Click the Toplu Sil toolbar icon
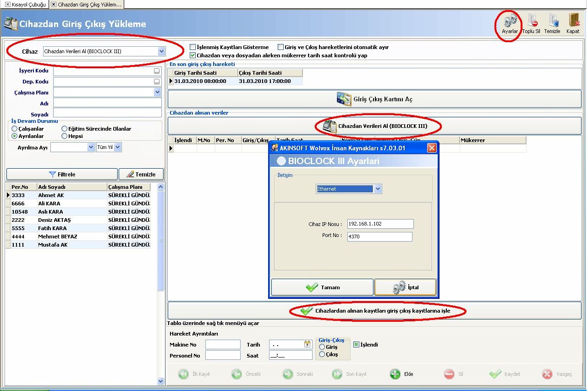This screenshot has width=588, height=391. pos(532,23)
